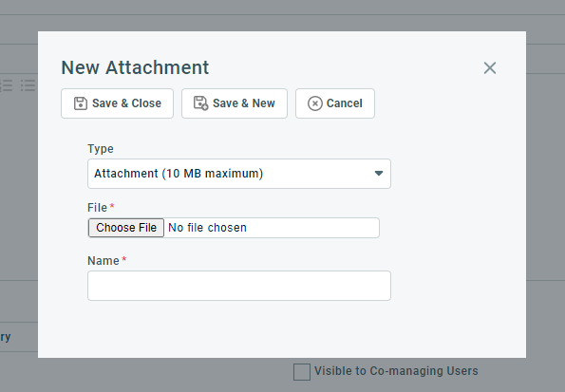
Task: Click the Cancel button
Action: click(x=335, y=103)
